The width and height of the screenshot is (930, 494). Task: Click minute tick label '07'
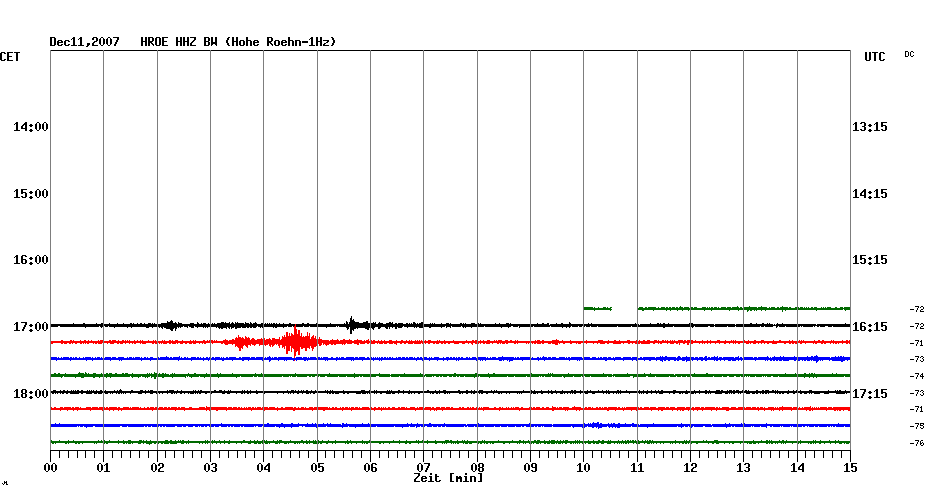(423, 468)
